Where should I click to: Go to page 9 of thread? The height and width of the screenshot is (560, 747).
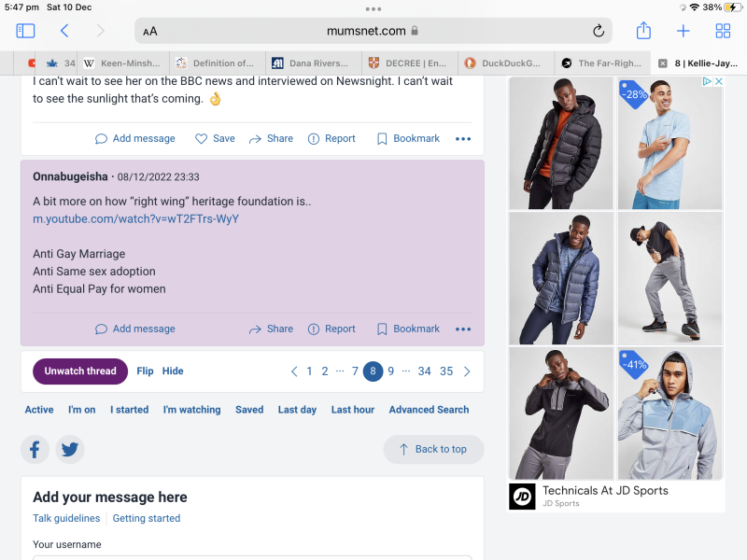[x=391, y=371]
